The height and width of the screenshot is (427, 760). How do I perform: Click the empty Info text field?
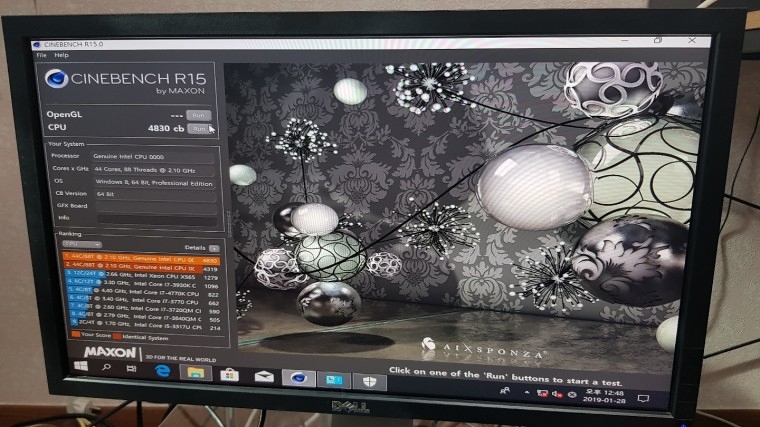pos(156,219)
